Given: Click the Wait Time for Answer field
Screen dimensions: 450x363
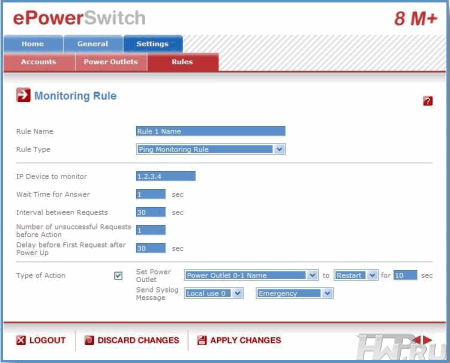Looking at the screenshot, I should click(x=151, y=194).
